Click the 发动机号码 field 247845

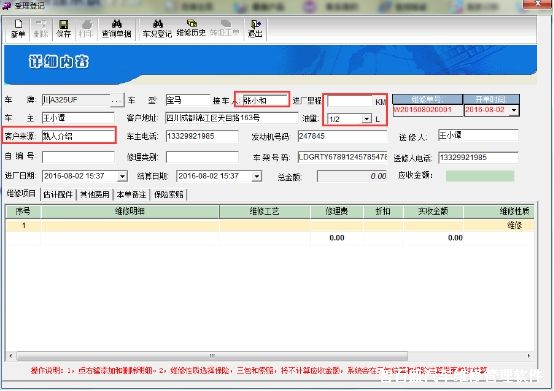342,136
